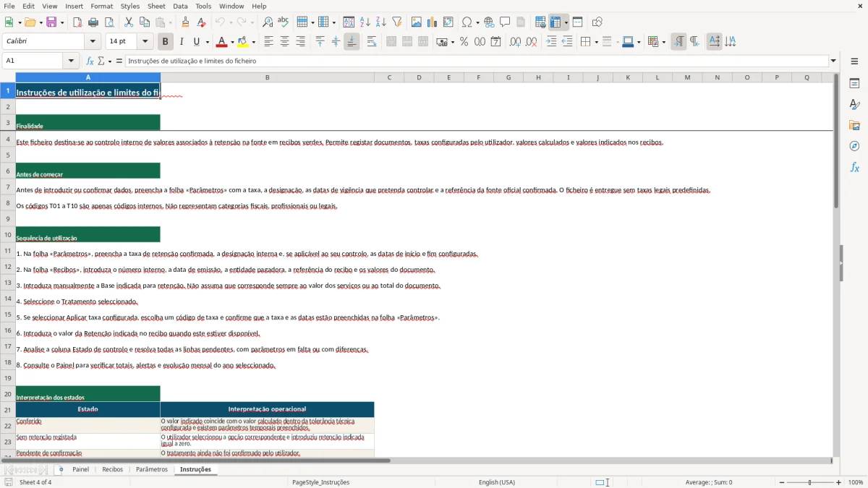Screen dimensions: 868x488
Task: Sort ascending A to Z
Action: point(365,22)
